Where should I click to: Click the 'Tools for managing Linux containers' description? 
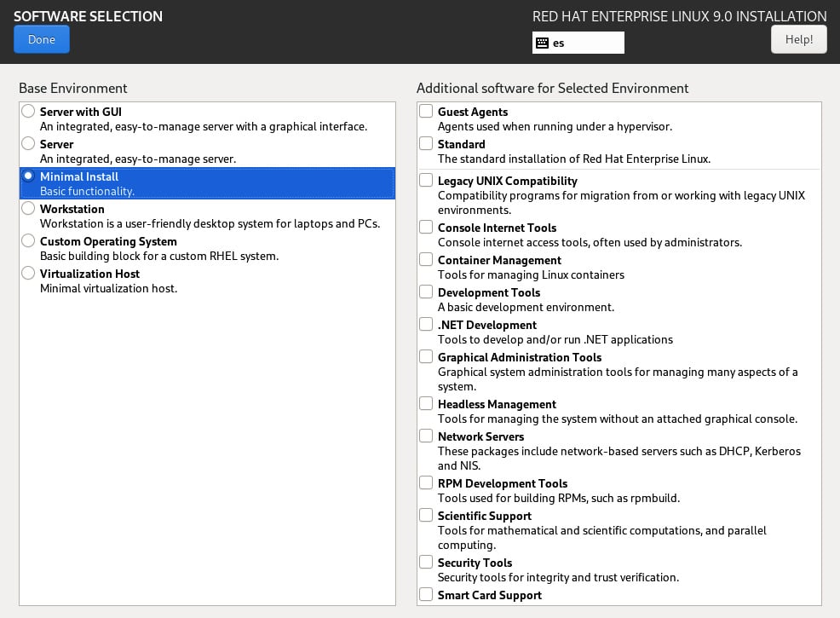pyautogui.click(x=531, y=275)
